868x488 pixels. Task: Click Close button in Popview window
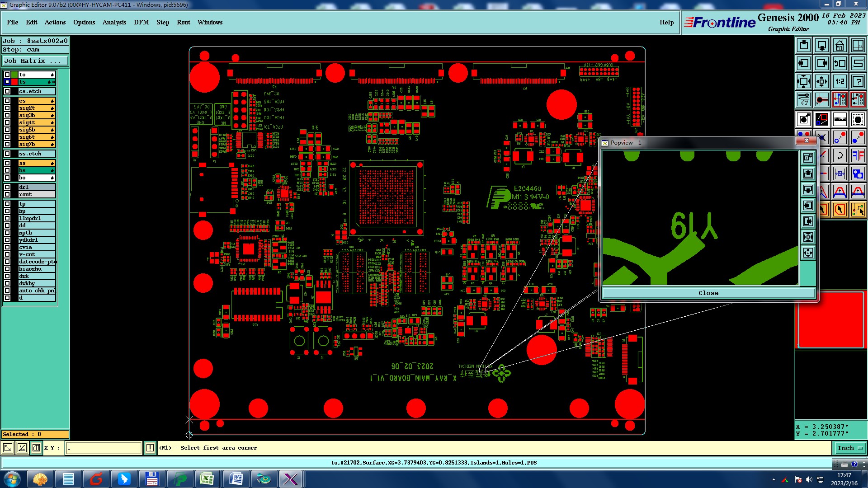point(708,293)
